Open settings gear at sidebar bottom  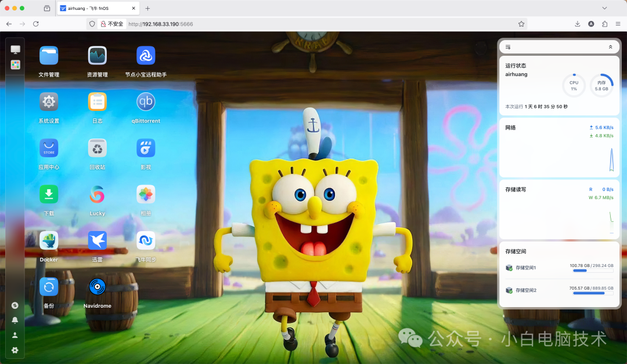tap(15, 350)
